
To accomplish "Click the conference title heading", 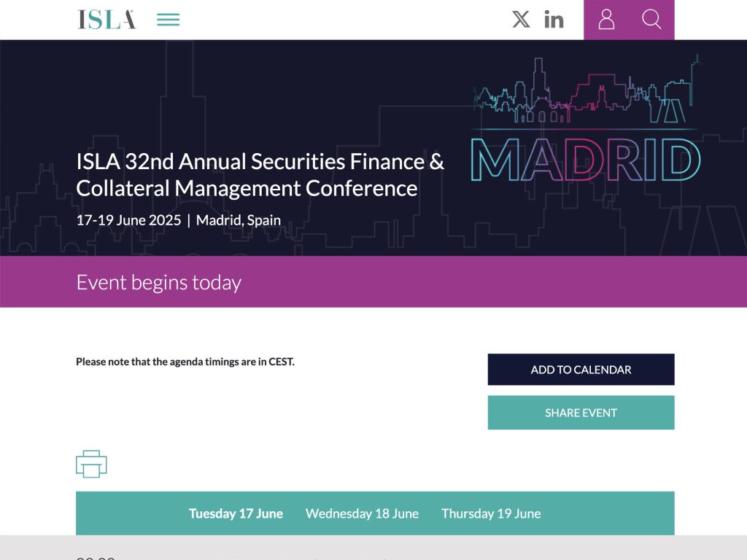I will 260,174.
